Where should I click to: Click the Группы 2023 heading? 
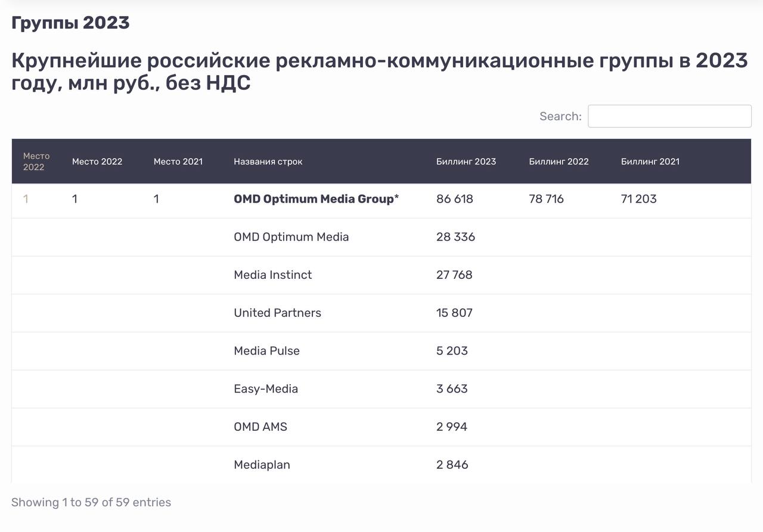[70, 23]
